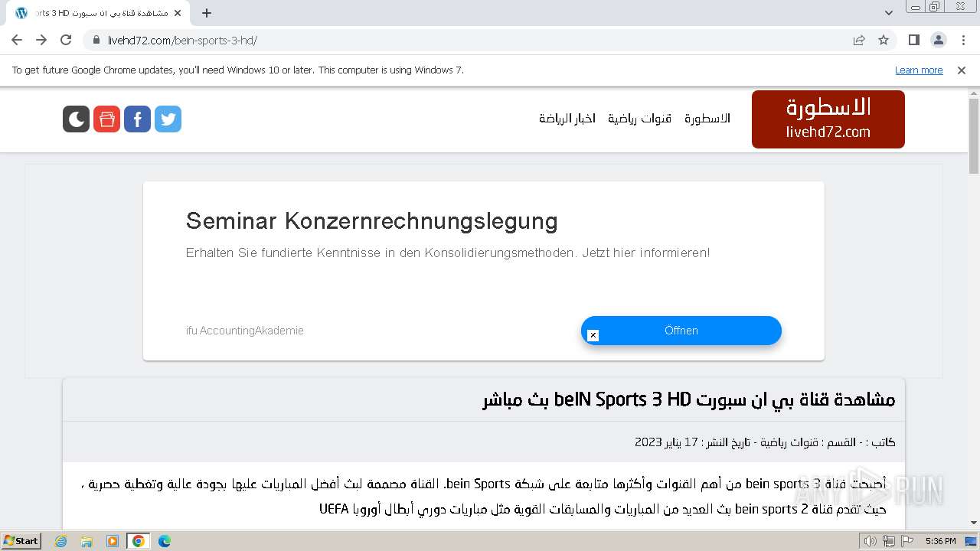Go forward in browser history
Viewport: 980px width, 551px height.
[x=41, y=40]
